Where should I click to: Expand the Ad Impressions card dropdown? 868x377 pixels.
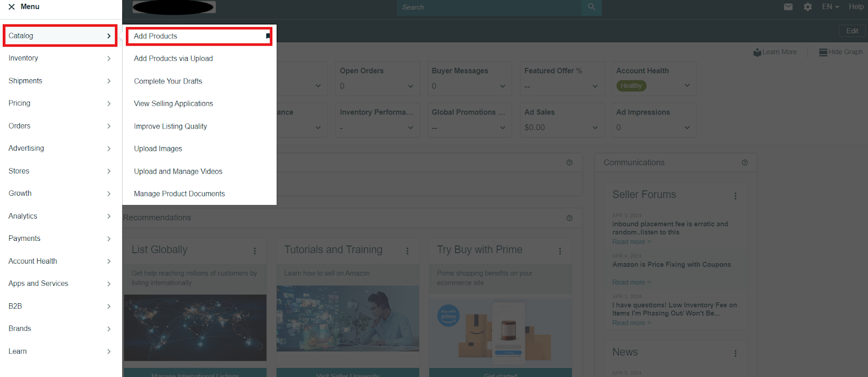[687, 127]
